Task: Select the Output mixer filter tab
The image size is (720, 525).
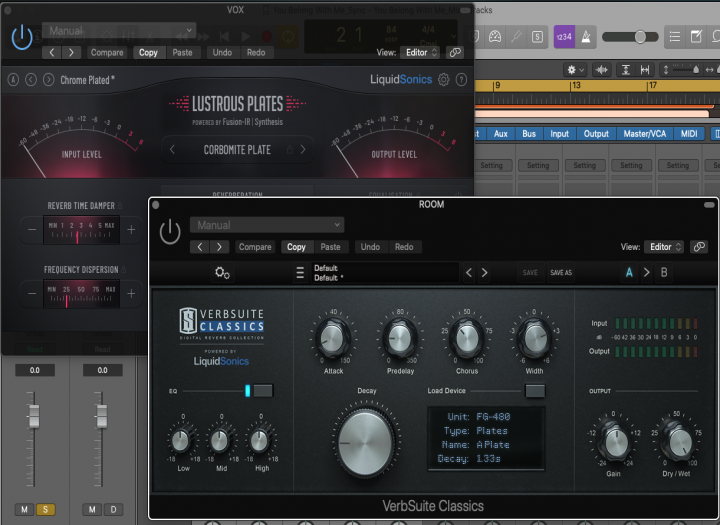Action: pos(596,134)
